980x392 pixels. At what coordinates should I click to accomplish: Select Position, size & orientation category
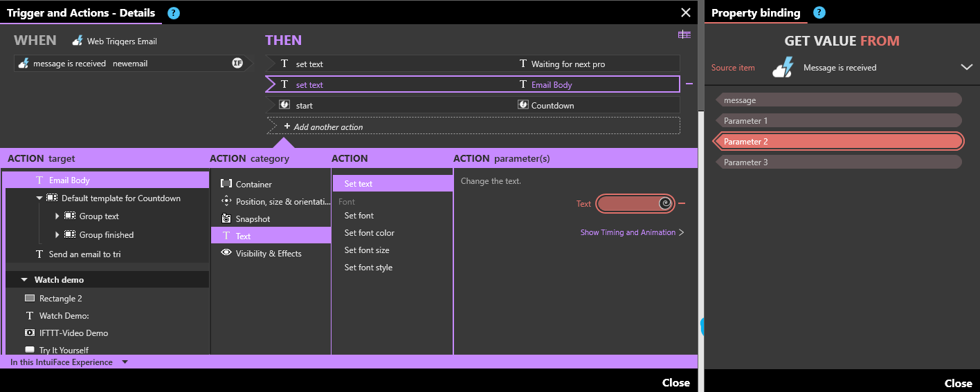(271, 201)
